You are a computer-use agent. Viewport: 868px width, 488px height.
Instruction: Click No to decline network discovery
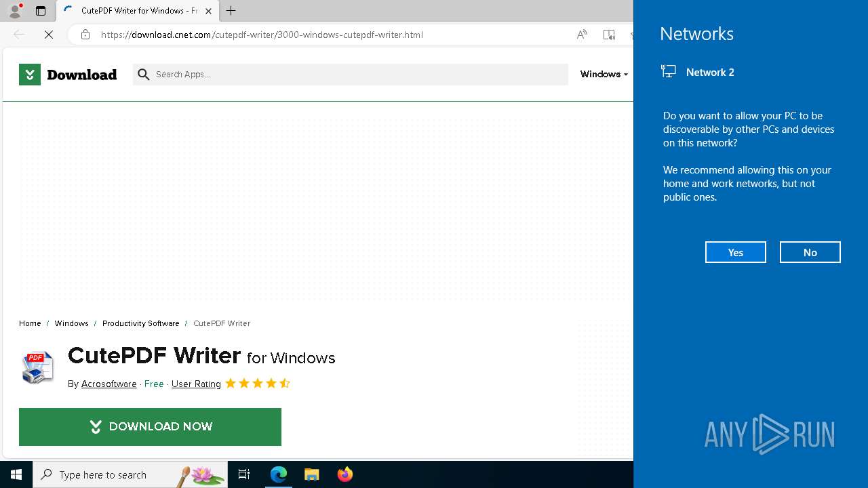pyautogui.click(x=810, y=252)
